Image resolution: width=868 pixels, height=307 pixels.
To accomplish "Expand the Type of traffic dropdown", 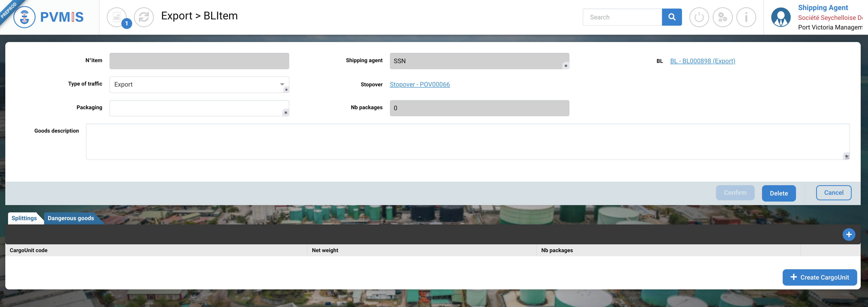I will click(x=282, y=84).
